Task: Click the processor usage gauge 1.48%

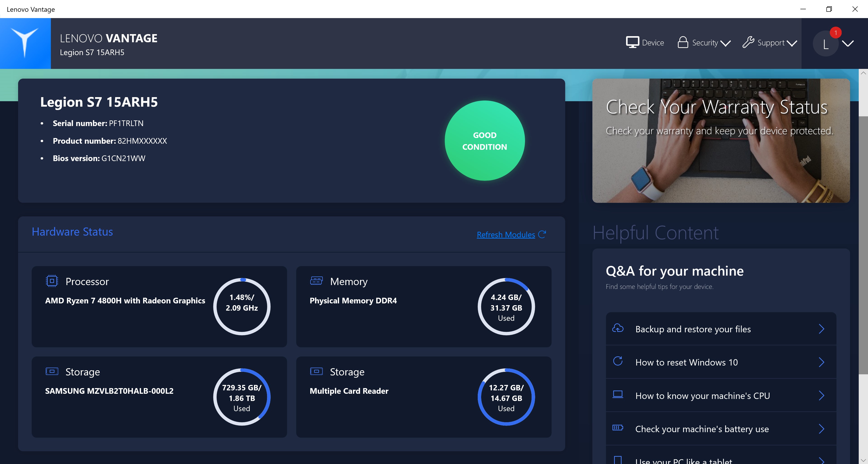Action: [242, 306]
